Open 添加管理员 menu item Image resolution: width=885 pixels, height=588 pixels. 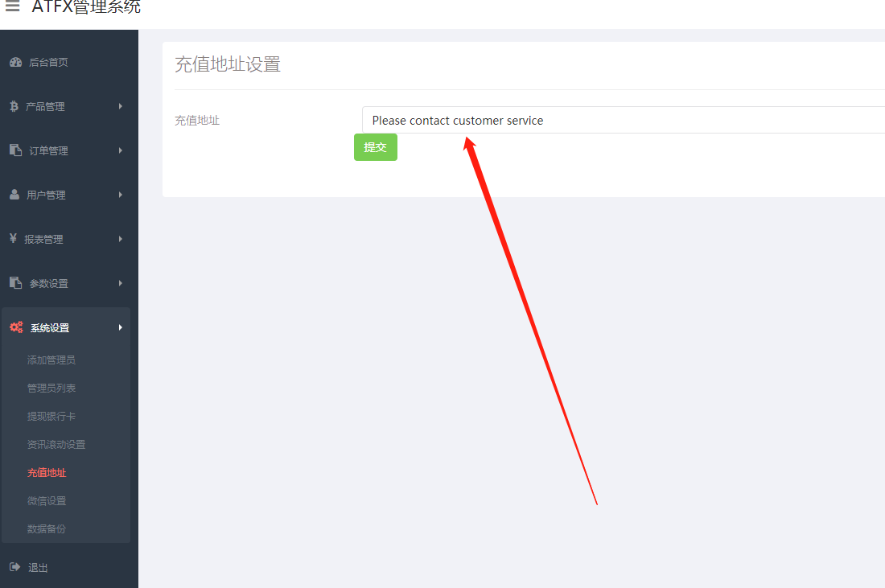click(51, 360)
